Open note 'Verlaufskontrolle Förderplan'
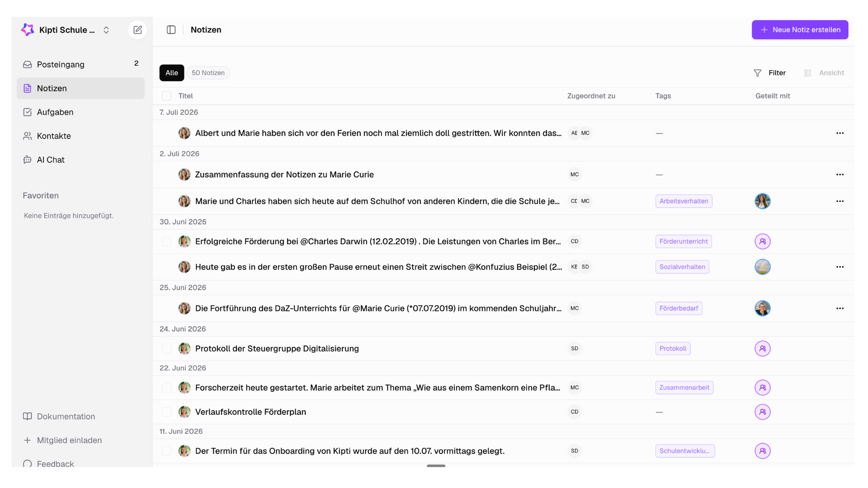 (x=251, y=412)
